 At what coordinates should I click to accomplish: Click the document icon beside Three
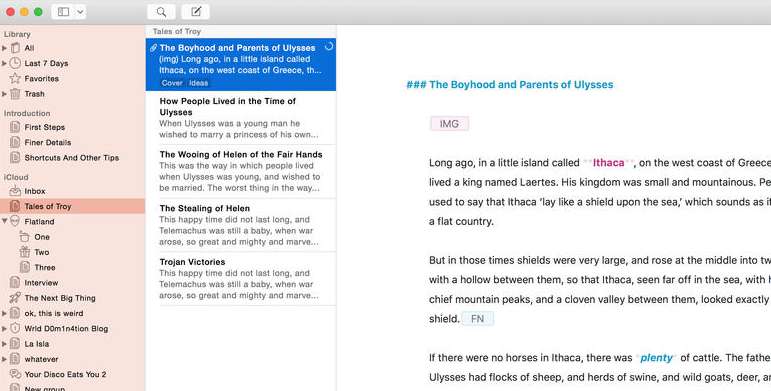pos(25,267)
